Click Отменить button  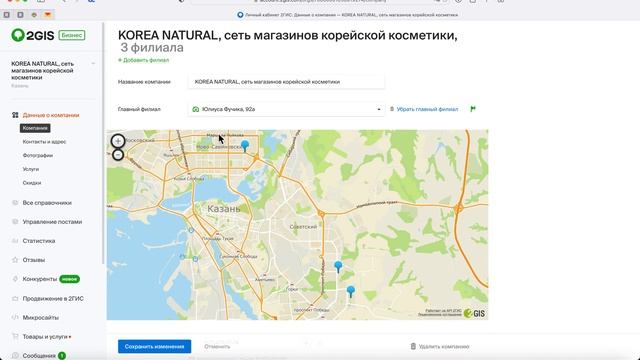pyautogui.click(x=217, y=347)
